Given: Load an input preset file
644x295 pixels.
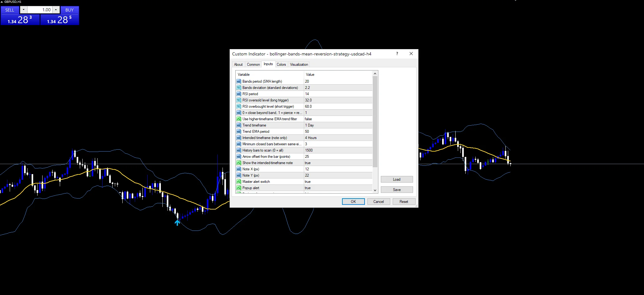Looking at the screenshot, I should [397, 179].
